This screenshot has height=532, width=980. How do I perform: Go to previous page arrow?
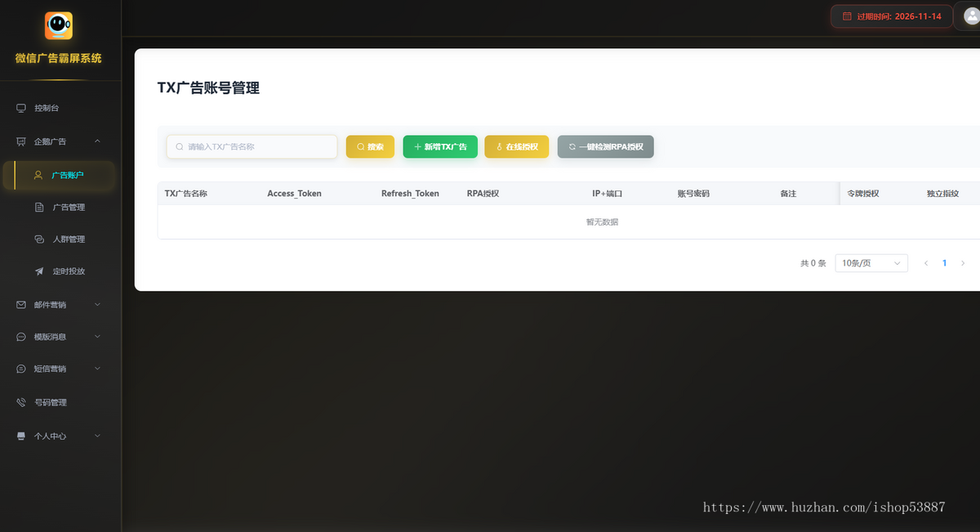tap(926, 263)
